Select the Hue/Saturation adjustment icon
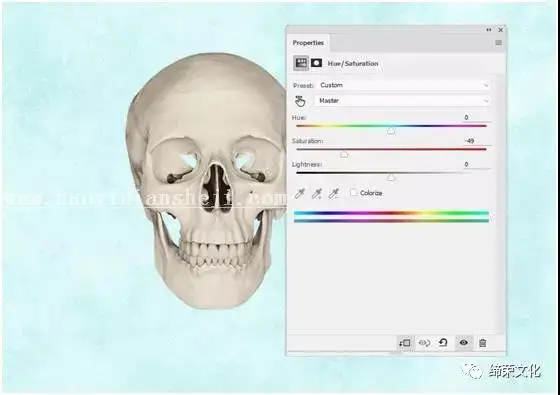 [x=301, y=63]
